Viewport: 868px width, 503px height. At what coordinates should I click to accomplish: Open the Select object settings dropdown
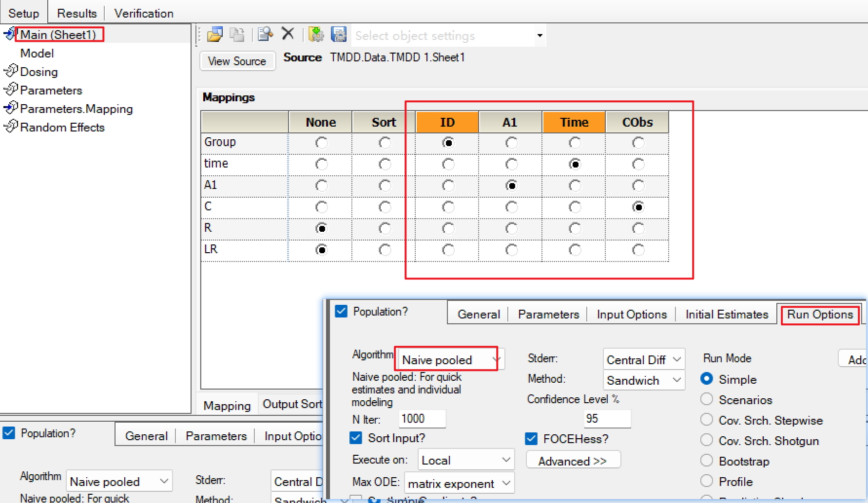click(x=540, y=36)
